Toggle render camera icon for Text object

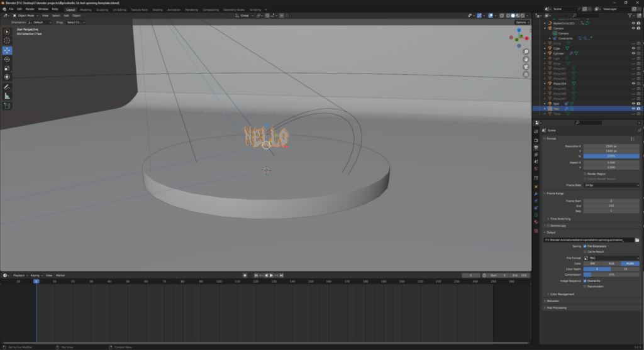coord(638,109)
